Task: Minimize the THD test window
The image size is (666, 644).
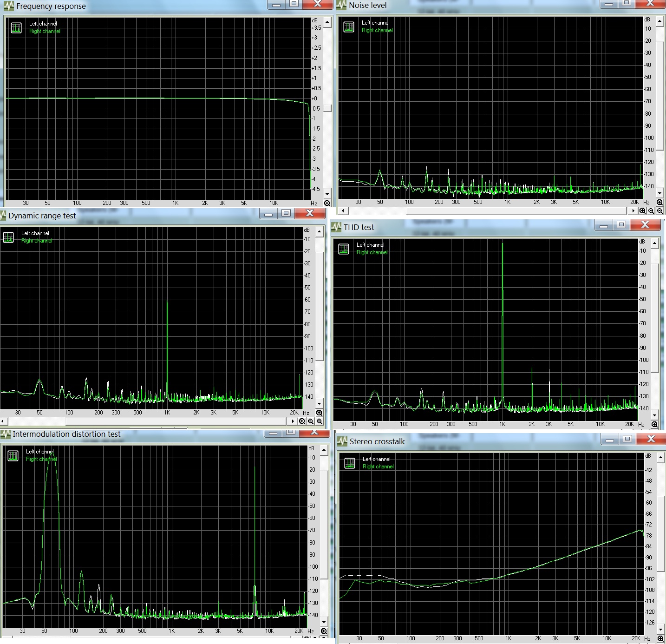Action: tap(603, 225)
